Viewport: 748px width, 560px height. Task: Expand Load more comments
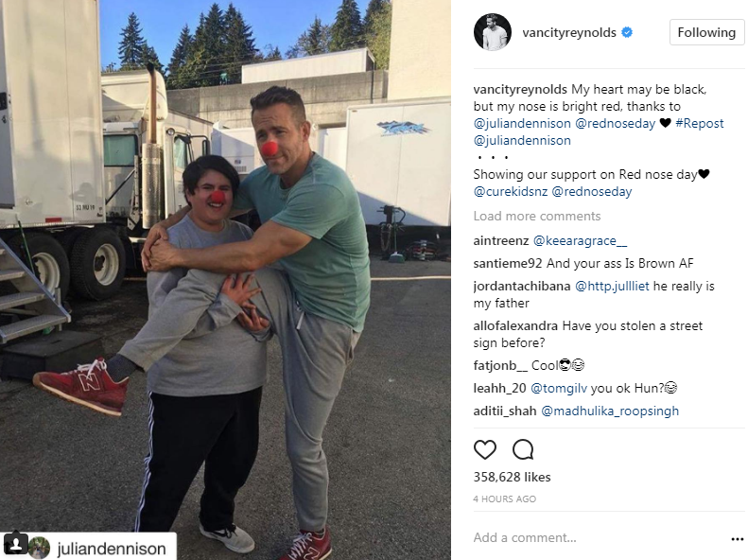(x=537, y=216)
